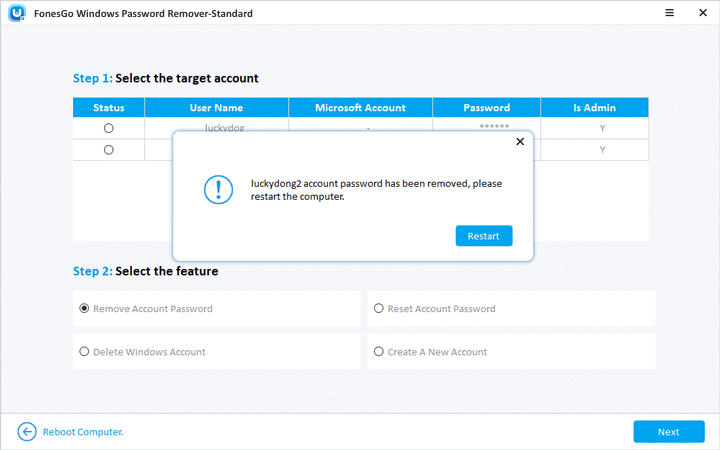720x450 pixels.
Task: Close the FonesGo main window
Action: pos(703,13)
